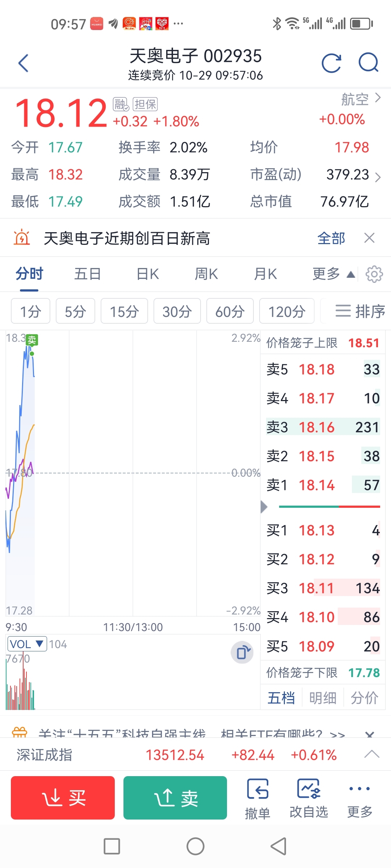Switch to the 日K tab

coord(148,274)
